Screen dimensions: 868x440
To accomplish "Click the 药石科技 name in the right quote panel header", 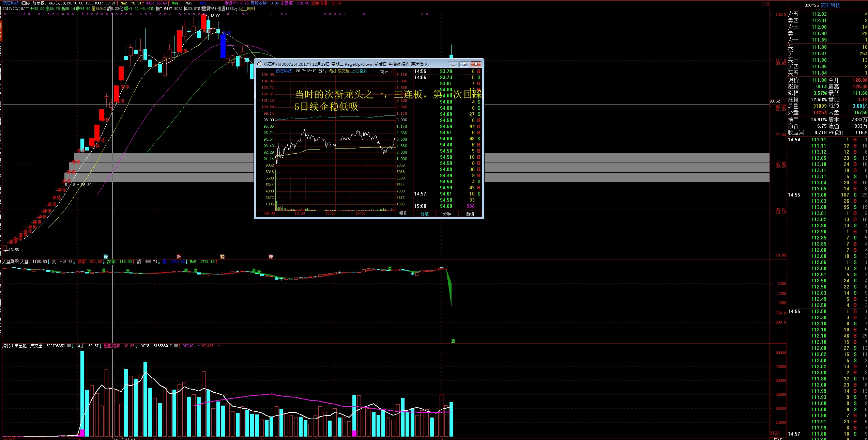I will 831,5.
